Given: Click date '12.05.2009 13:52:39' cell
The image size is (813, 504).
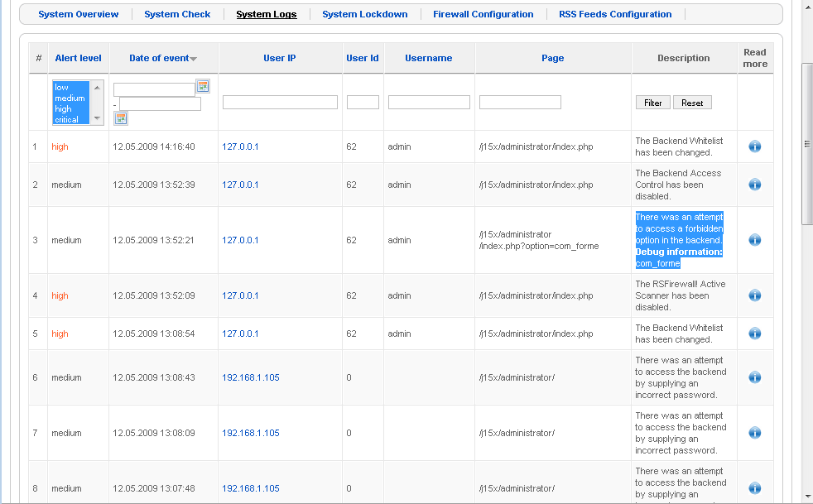Looking at the screenshot, I should (x=153, y=185).
